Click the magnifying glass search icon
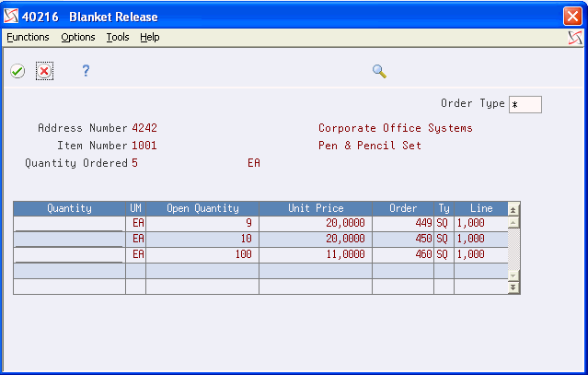Image resolution: width=588 pixels, height=375 pixels. [x=379, y=71]
